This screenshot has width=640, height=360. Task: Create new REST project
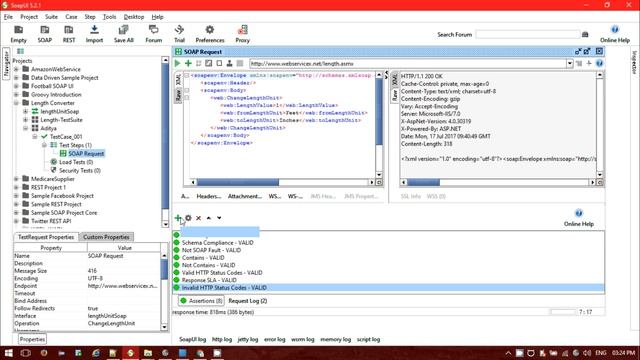(69, 34)
